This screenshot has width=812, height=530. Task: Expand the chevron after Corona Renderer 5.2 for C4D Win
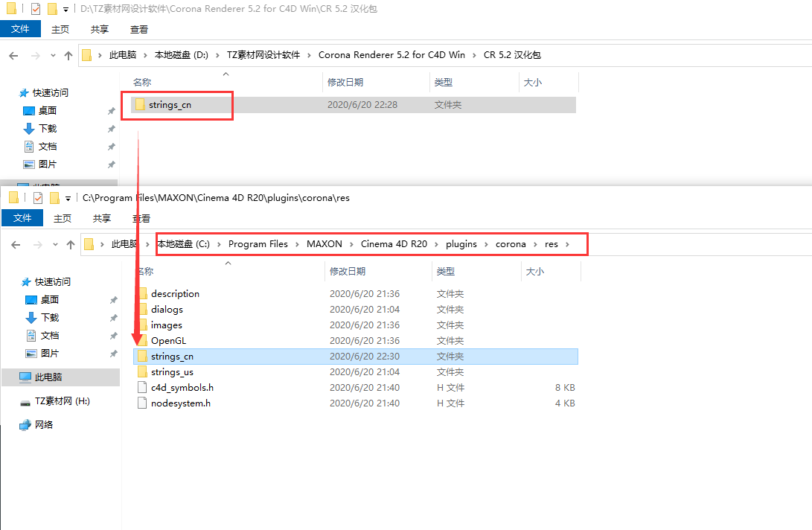click(474, 55)
